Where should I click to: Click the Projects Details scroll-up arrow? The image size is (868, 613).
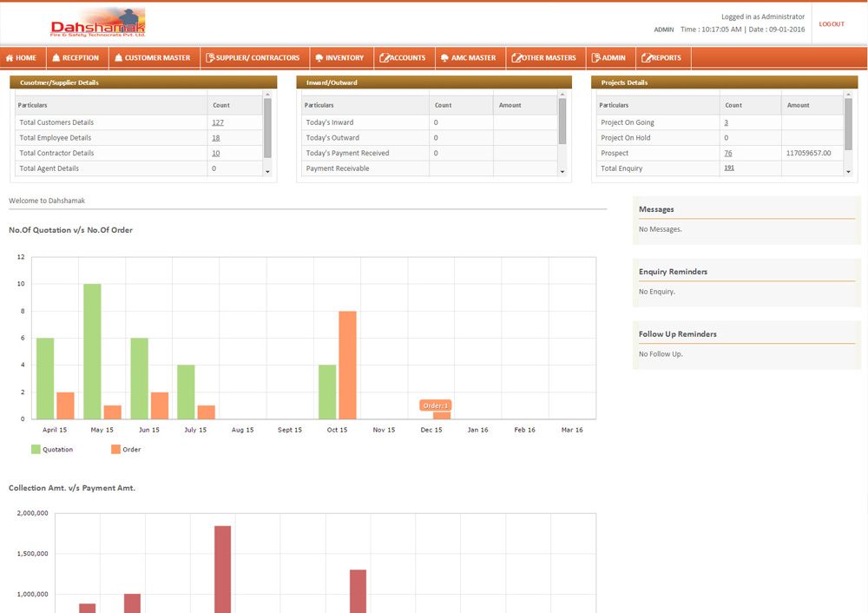[849, 95]
